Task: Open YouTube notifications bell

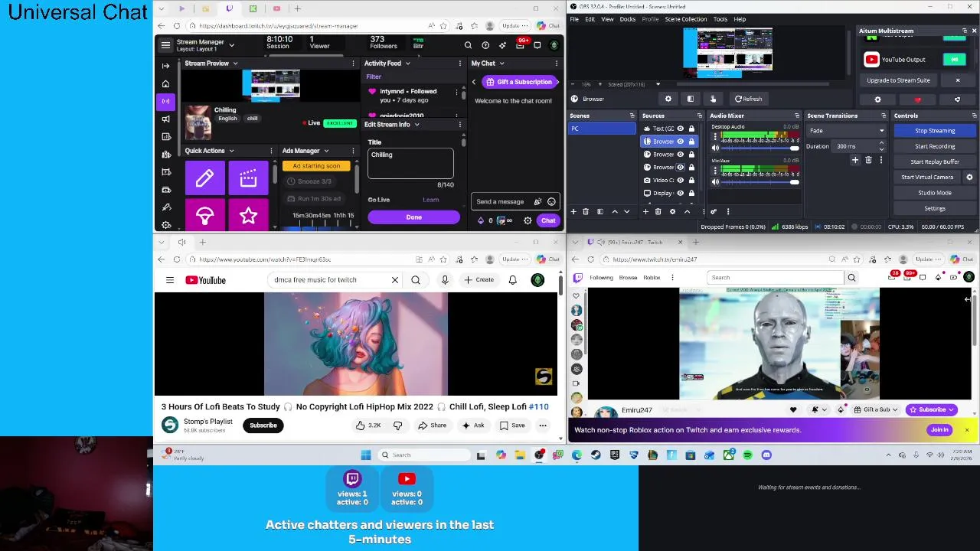Action: click(512, 280)
